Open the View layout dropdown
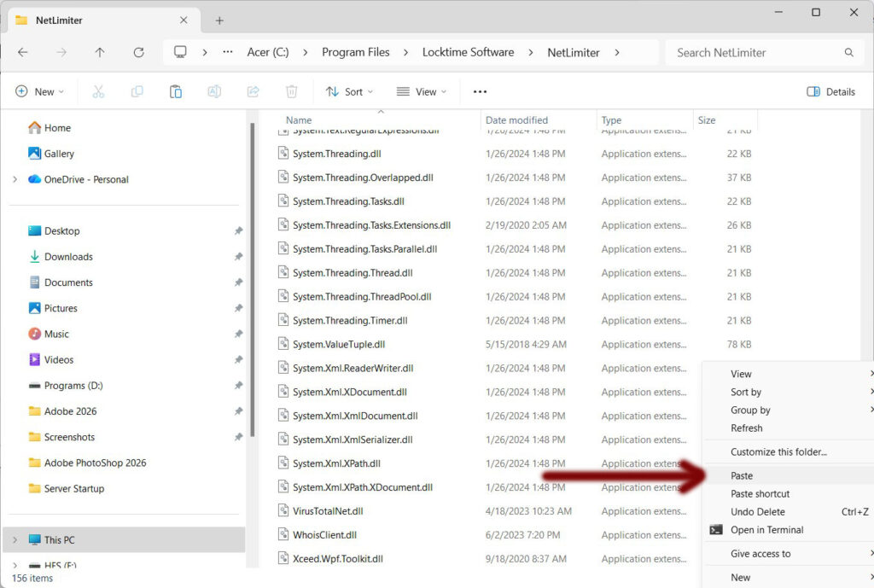This screenshot has width=874, height=588. pos(422,91)
